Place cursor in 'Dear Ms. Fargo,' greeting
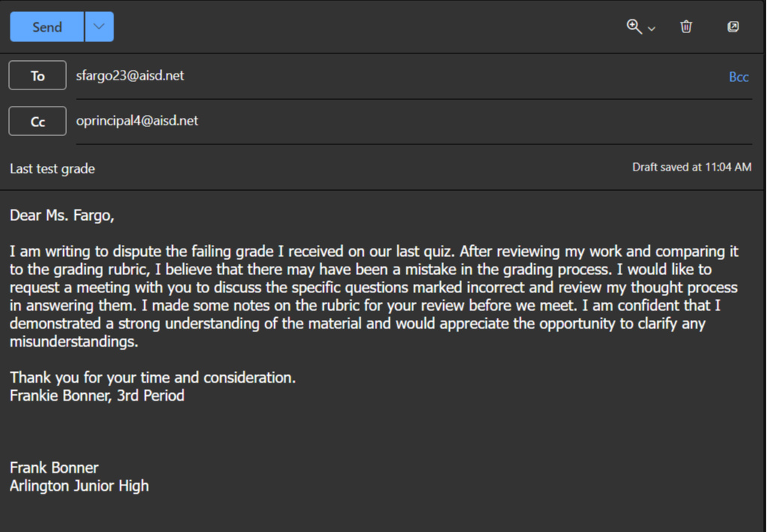The width and height of the screenshot is (767, 532). pyautogui.click(x=62, y=216)
